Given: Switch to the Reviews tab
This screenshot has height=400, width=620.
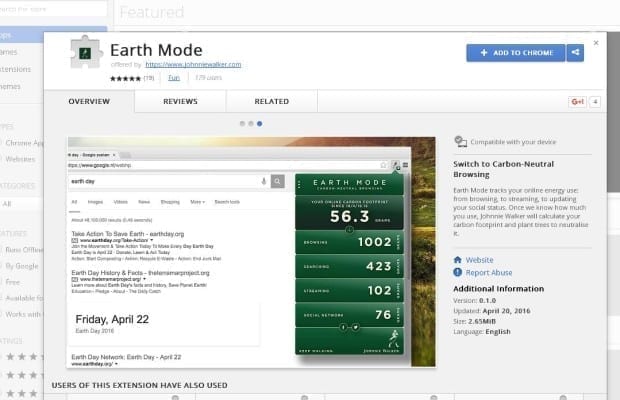Looking at the screenshot, I should (180, 101).
